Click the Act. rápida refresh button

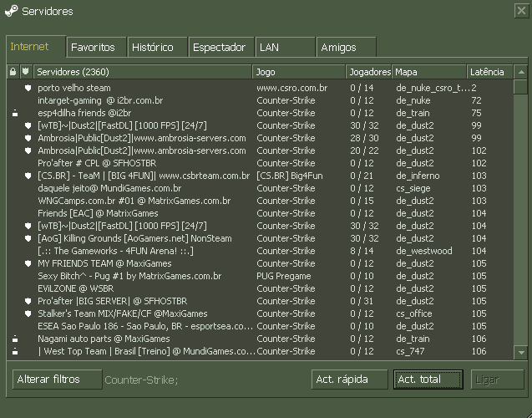tap(349, 380)
